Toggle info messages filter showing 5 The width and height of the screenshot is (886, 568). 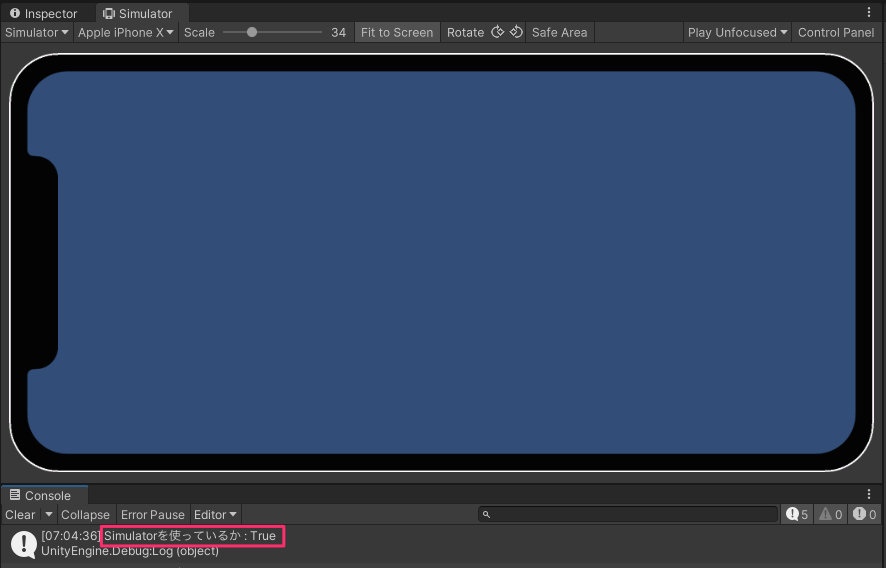(797, 514)
